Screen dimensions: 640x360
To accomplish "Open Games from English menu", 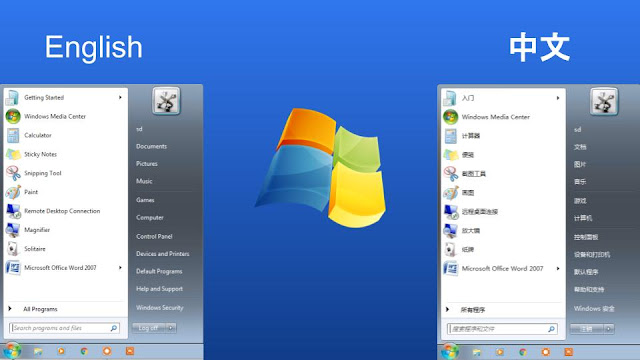I will coord(145,200).
